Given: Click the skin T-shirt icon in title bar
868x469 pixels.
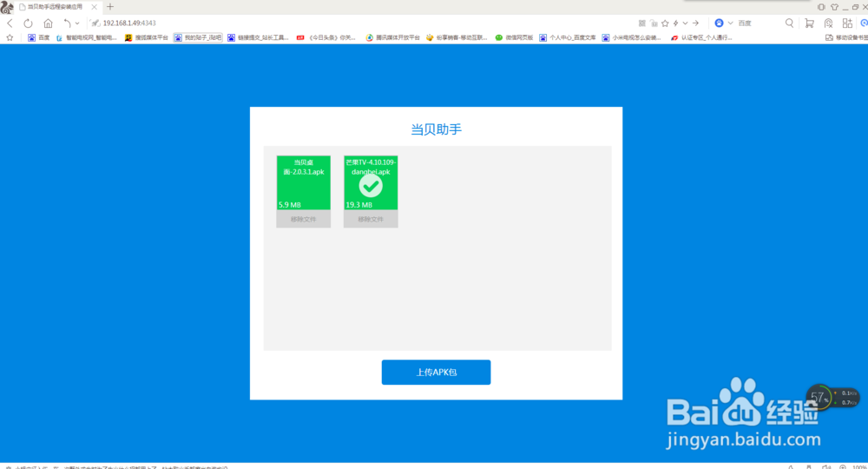Looking at the screenshot, I should (x=834, y=7).
